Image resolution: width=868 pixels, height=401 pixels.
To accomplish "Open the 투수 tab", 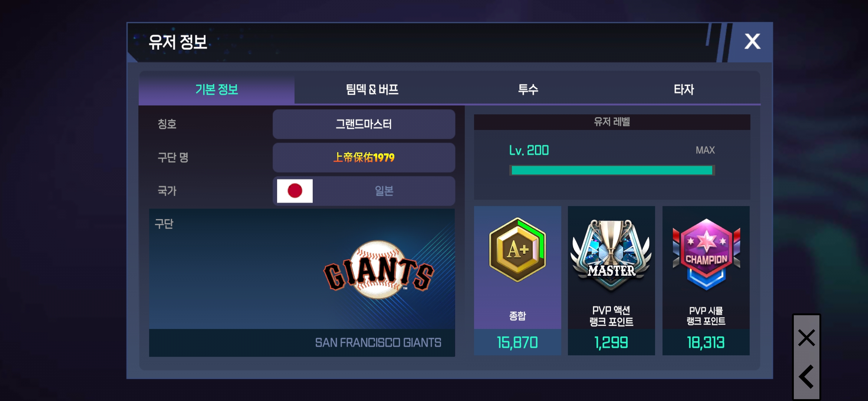I will [x=528, y=89].
